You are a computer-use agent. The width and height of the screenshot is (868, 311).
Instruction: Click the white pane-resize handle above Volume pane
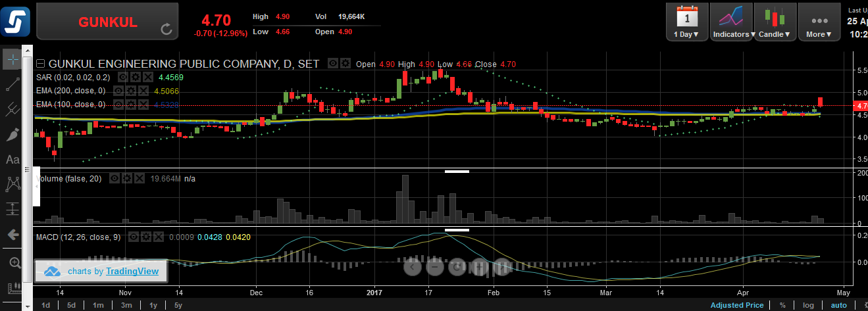pyautogui.click(x=457, y=171)
